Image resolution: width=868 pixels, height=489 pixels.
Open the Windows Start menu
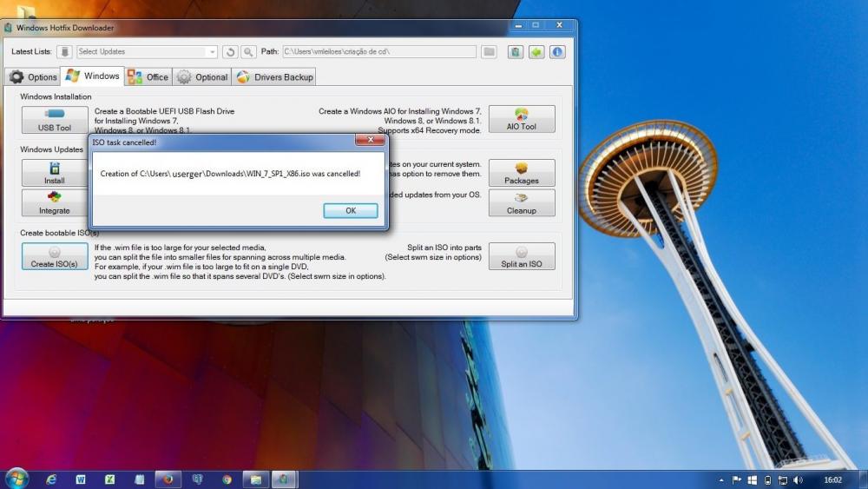[16, 479]
